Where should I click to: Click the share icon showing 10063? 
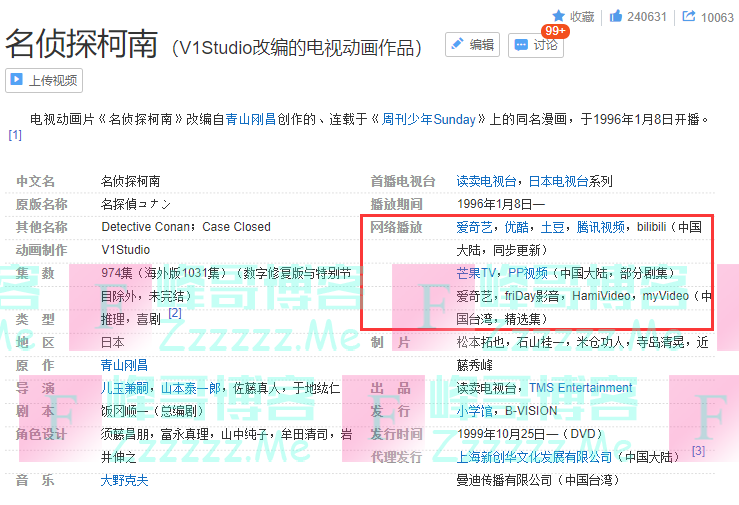coord(689,16)
